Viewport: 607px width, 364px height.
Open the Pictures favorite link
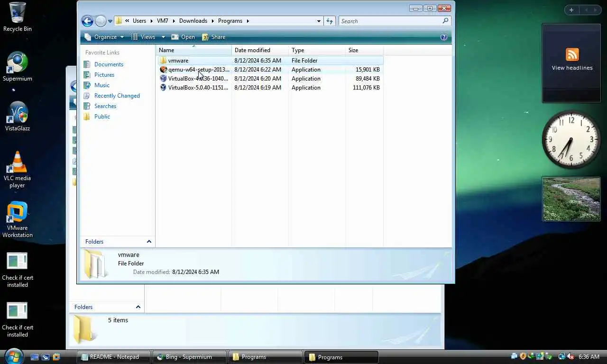104,75
